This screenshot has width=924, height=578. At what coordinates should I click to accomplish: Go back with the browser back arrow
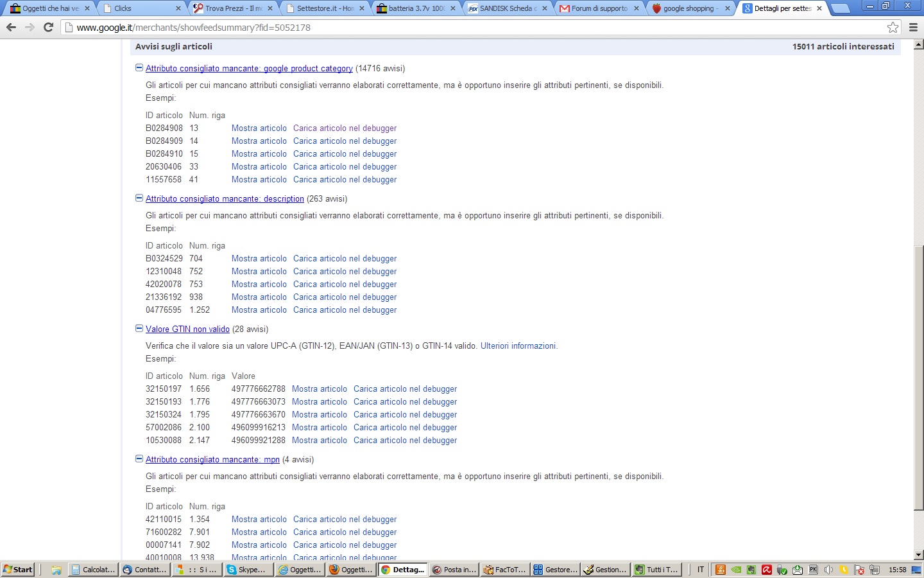[11, 27]
